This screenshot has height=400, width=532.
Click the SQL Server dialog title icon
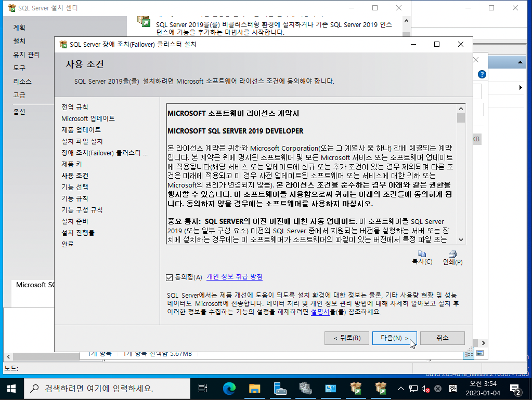coord(63,44)
